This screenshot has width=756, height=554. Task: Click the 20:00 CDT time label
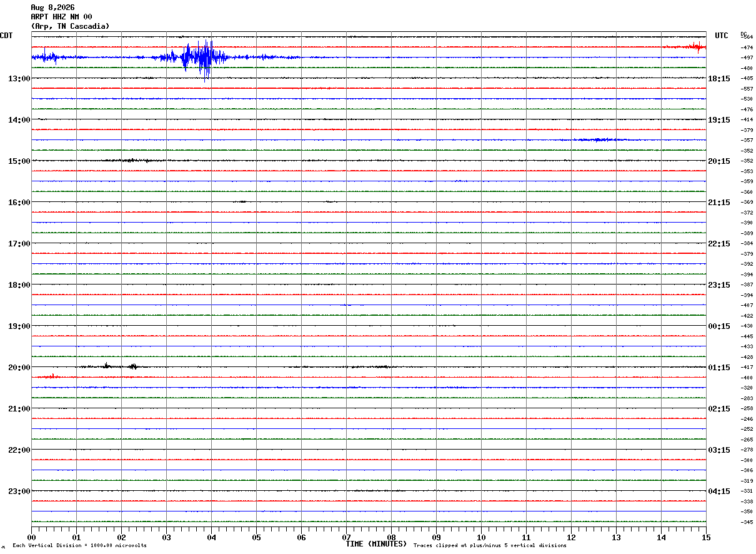19,368
